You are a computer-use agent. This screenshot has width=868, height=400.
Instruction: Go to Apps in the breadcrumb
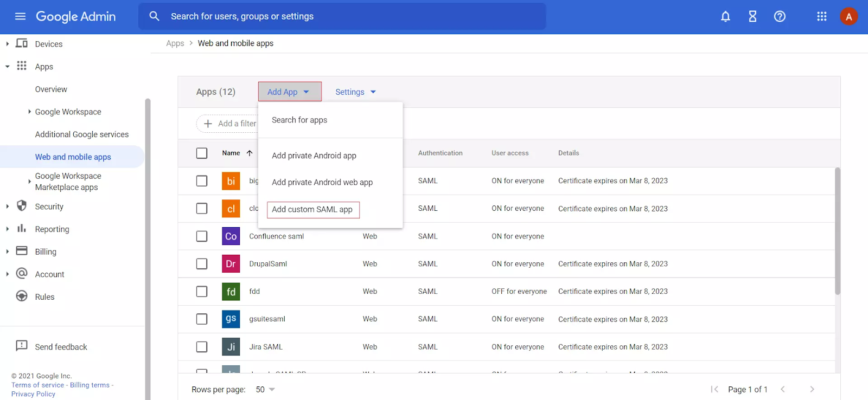click(x=175, y=43)
